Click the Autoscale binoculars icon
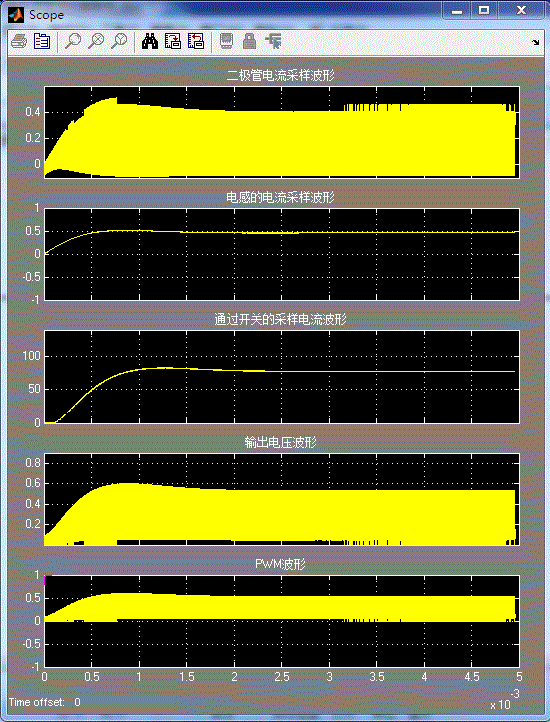The width and height of the screenshot is (550, 722). (150, 42)
